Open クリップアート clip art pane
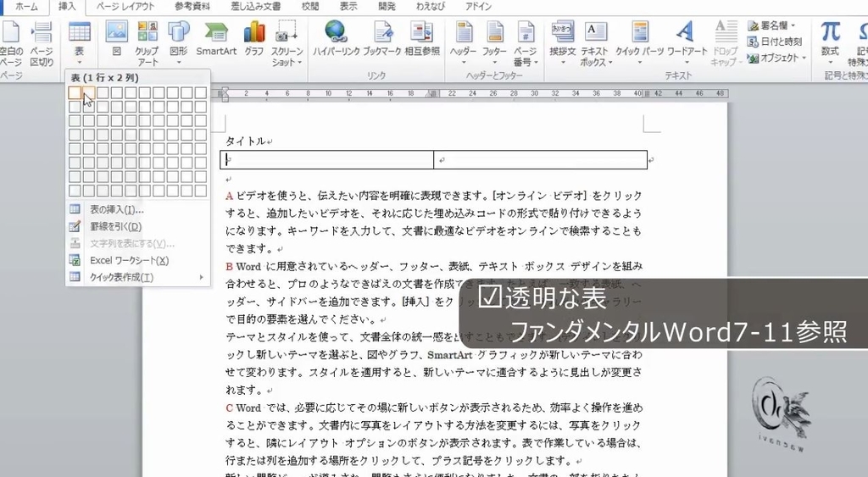 coord(147,43)
